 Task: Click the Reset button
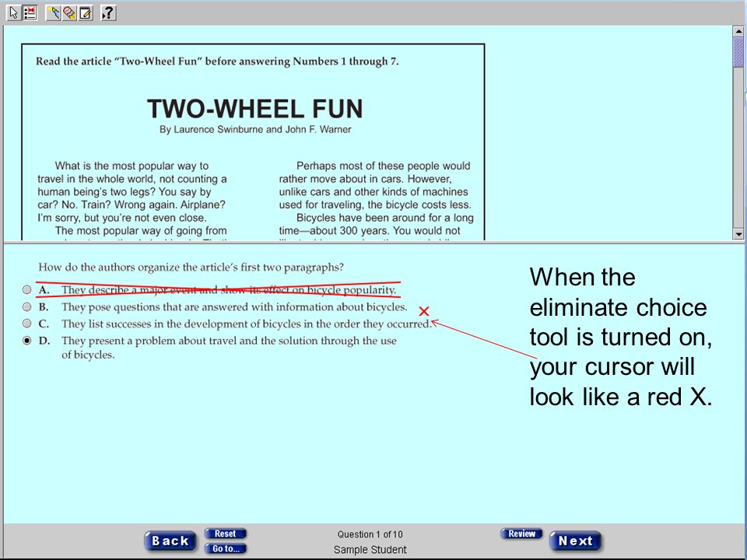(226, 534)
